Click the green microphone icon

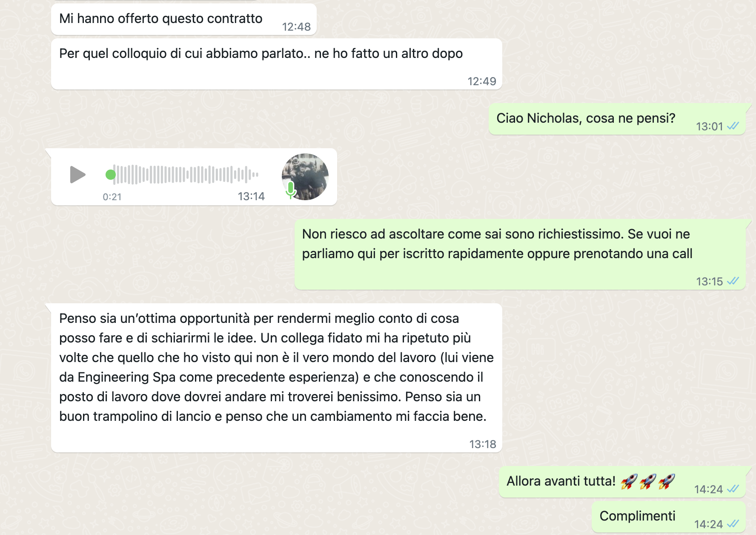click(x=291, y=190)
